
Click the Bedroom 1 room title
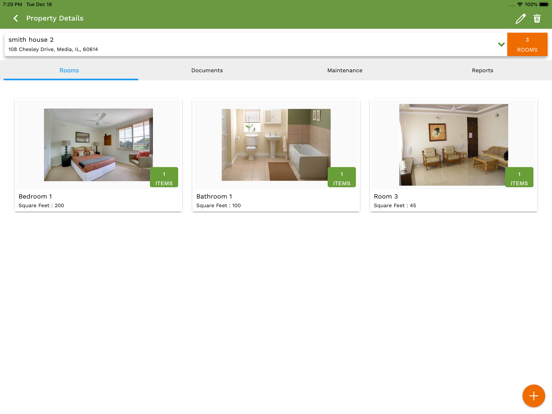click(35, 196)
